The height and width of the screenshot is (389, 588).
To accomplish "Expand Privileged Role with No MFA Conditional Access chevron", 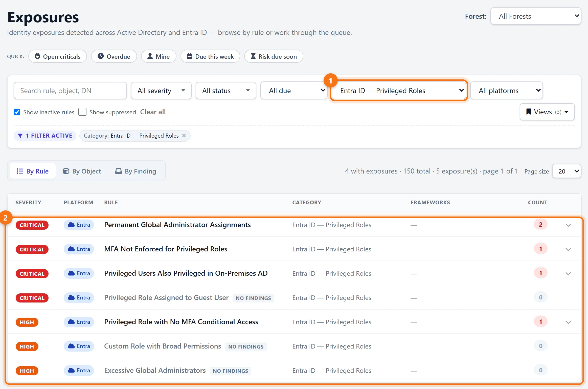I will coord(568,322).
